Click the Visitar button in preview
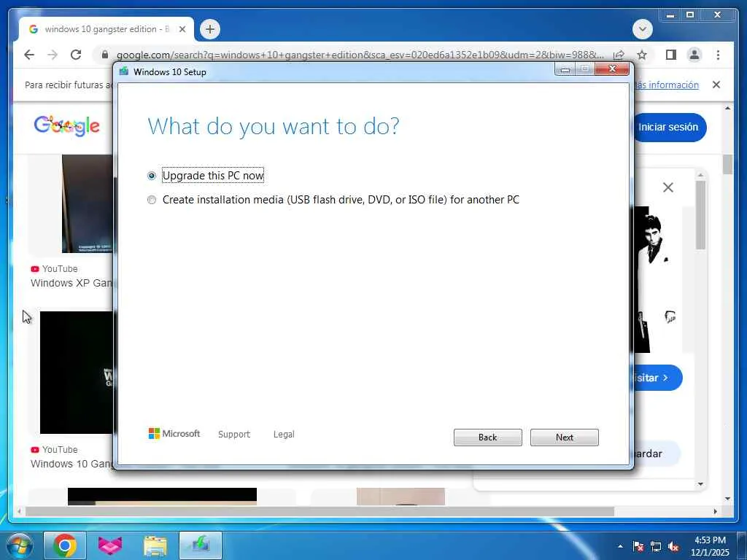This screenshot has height=560, width=747. click(x=657, y=378)
